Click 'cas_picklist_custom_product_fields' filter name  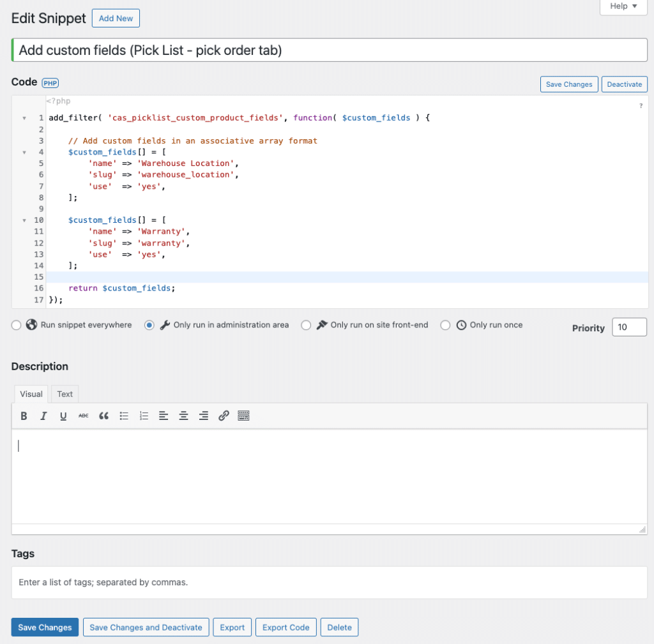click(195, 118)
